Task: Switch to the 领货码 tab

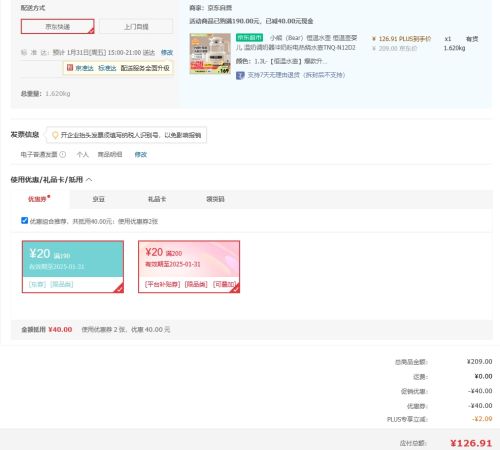Action: [x=215, y=199]
